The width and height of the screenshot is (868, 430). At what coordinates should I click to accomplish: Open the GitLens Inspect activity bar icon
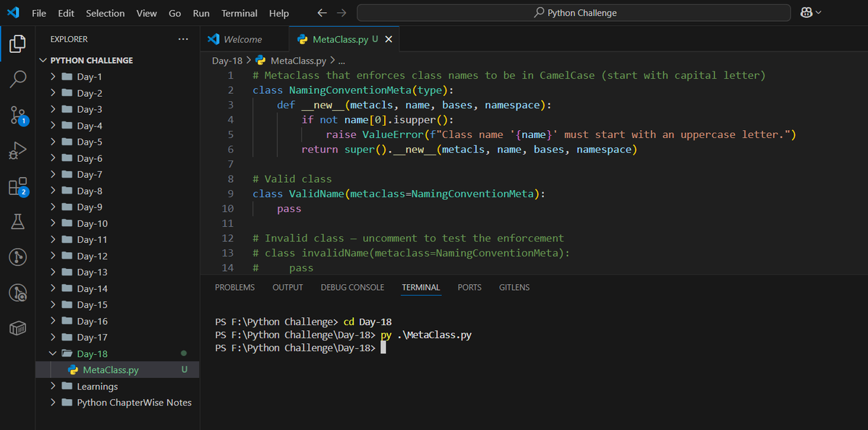[x=18, y=292]
